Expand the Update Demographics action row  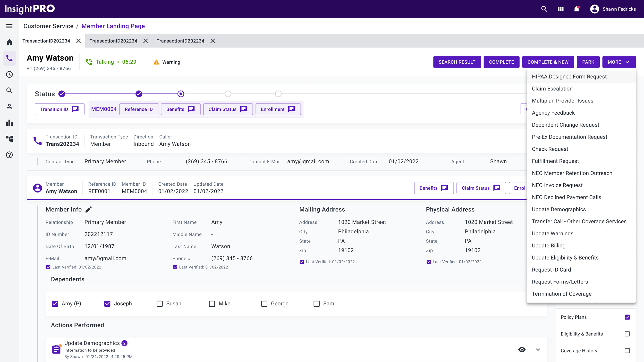tap(538, 350)
